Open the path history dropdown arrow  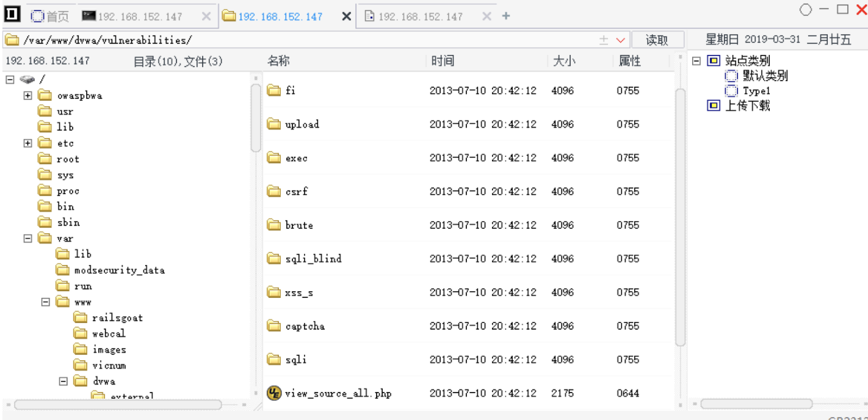pyautogui.click(x=621, y=40)
